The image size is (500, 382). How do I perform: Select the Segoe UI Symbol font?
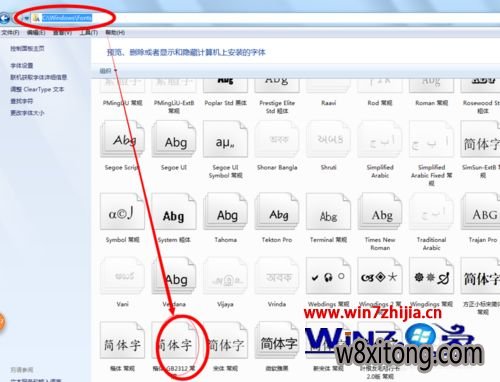click(x=225, y=139)
